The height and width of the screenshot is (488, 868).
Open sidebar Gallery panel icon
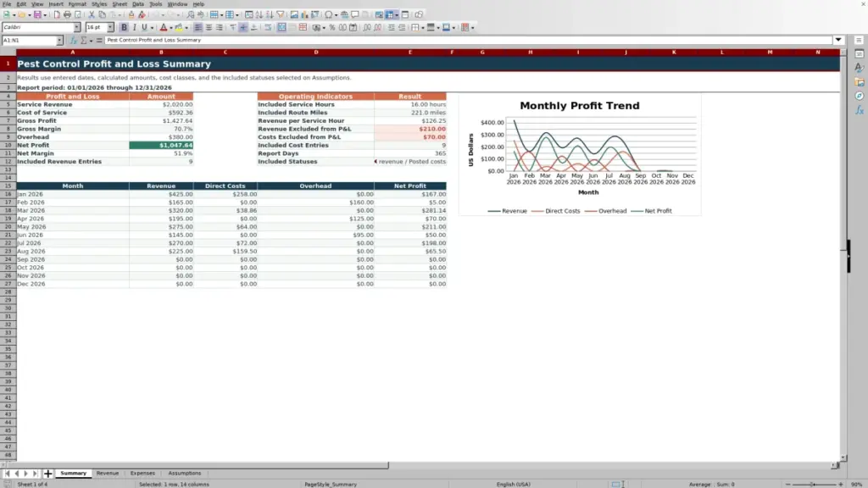860,82
